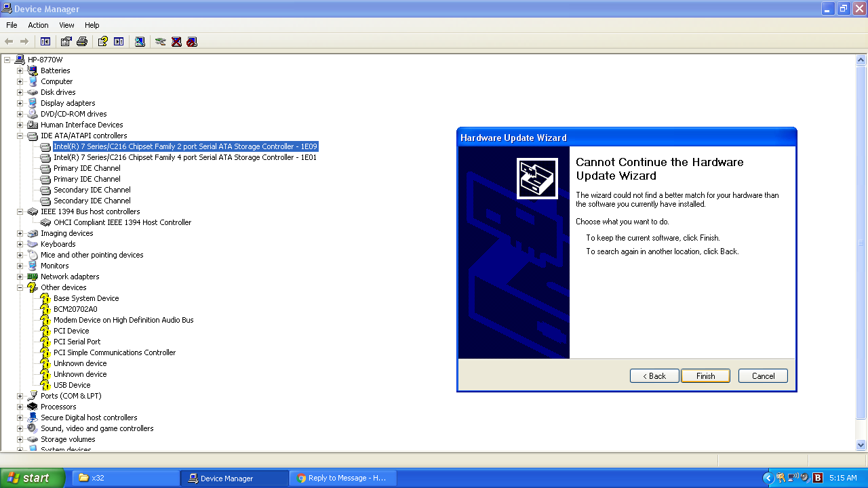Expand the Computer node
868x488 pixels.
20,81
